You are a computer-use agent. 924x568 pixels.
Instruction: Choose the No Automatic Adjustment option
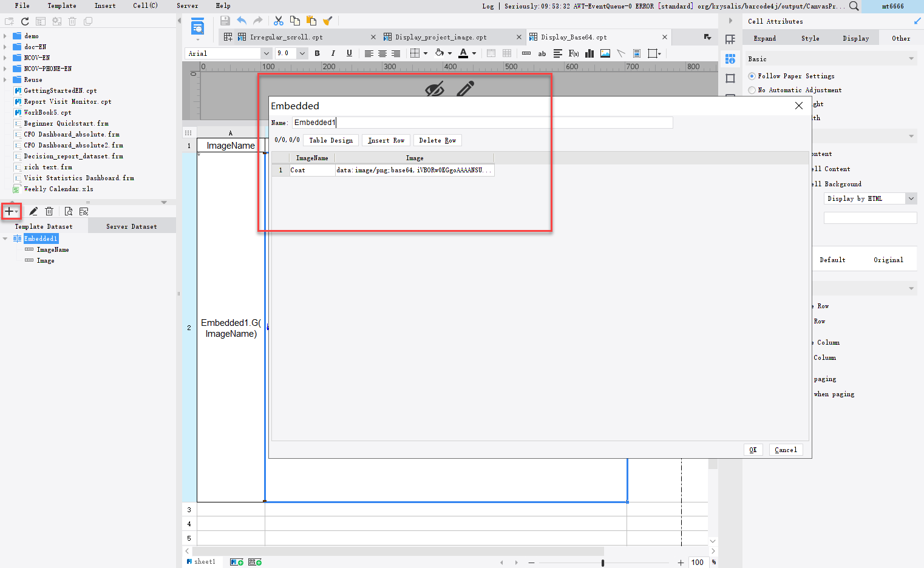tap(752, 90)
